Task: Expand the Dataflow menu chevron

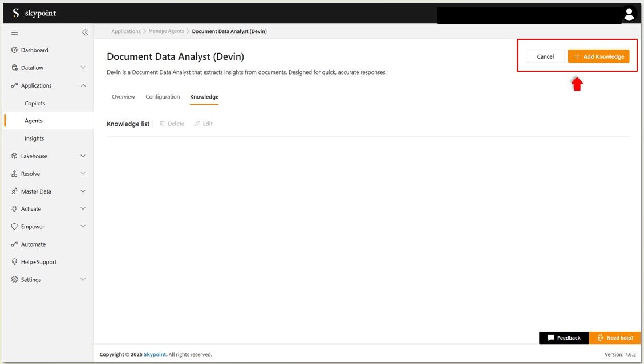Action: (83, 68)
